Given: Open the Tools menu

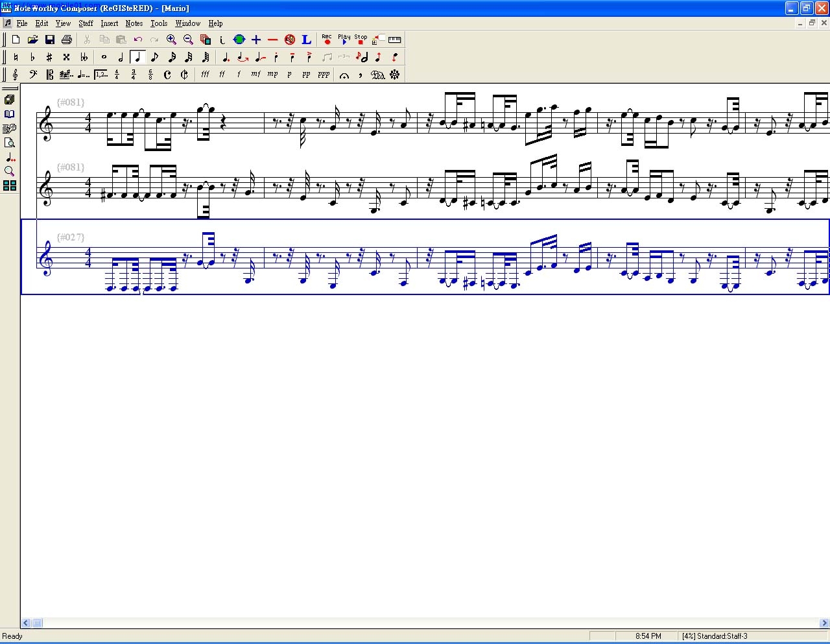Looking at the screenshot, I should click(159, 23).
